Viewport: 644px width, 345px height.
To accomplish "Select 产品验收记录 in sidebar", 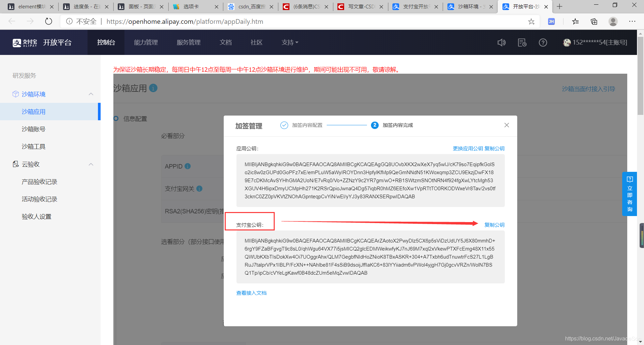I will 40,182.
